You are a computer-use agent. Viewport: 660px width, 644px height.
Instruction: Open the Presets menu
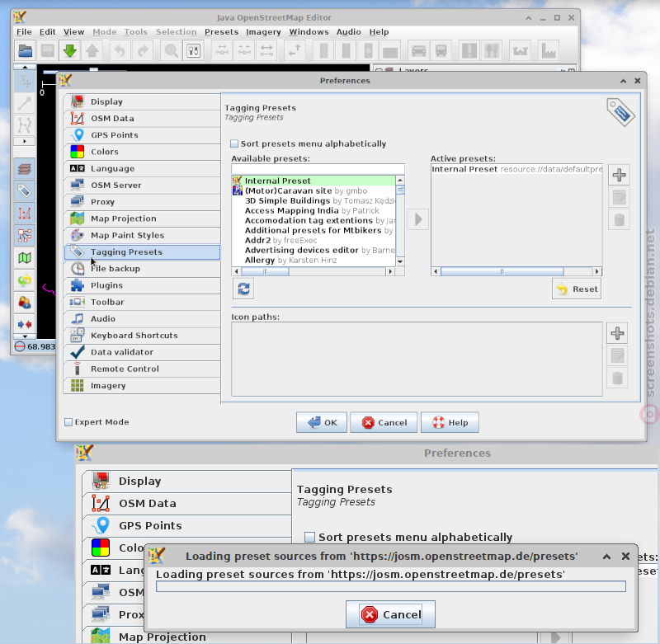coord(221,32)
